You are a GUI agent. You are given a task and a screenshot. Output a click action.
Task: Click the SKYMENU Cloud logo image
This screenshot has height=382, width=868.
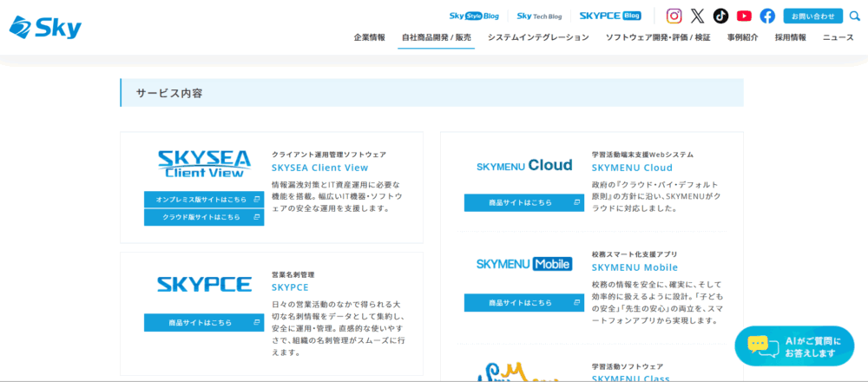(x=524, y=165)
